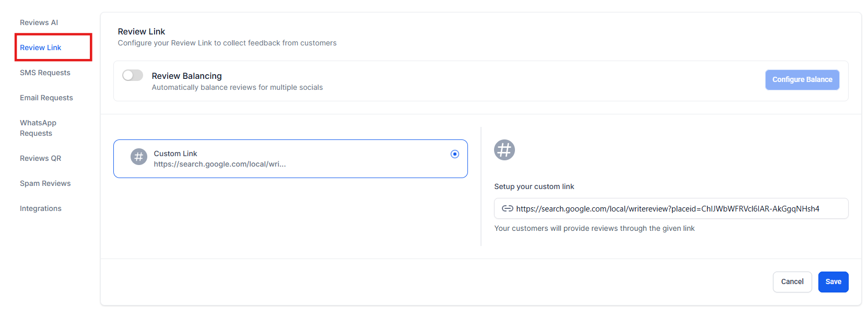Click the Setup your custom link label
The height and width of the screenshot is (329, 868).
(x=534, y=186)
